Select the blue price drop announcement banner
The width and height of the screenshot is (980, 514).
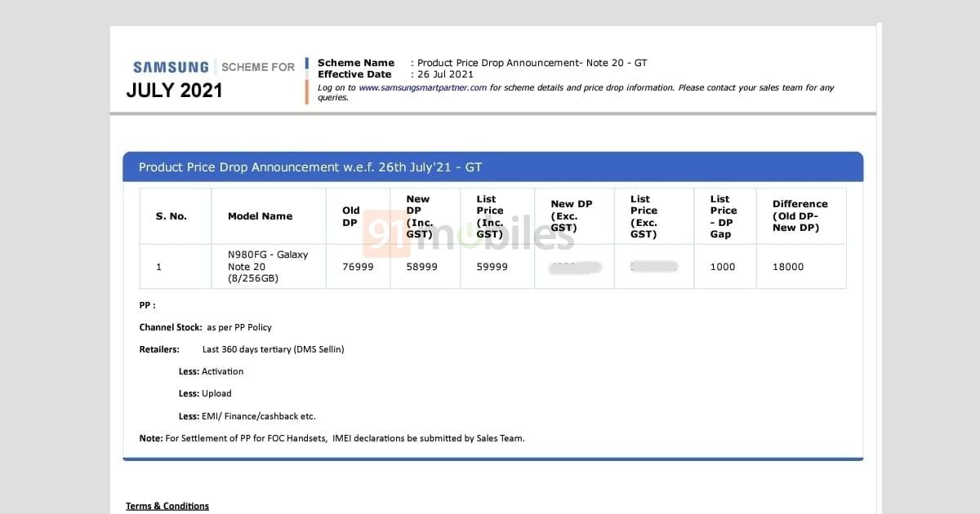coord(492,167)
